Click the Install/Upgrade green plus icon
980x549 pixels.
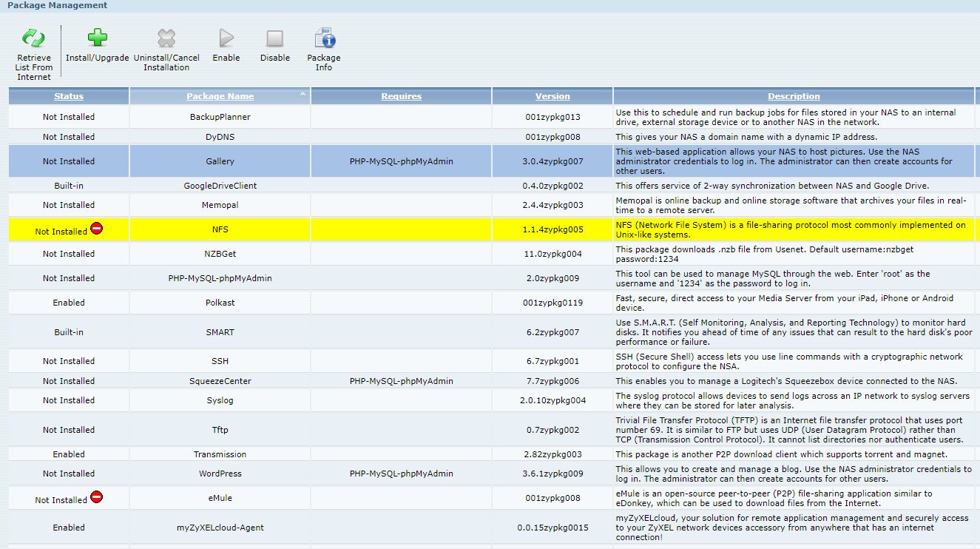click(98, 38)
